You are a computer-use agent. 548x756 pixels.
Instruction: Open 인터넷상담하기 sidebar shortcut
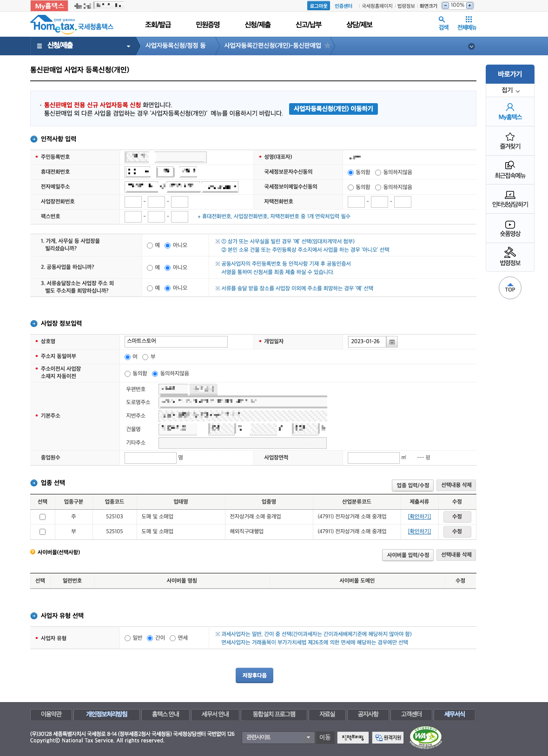click(x=510, y=199)
